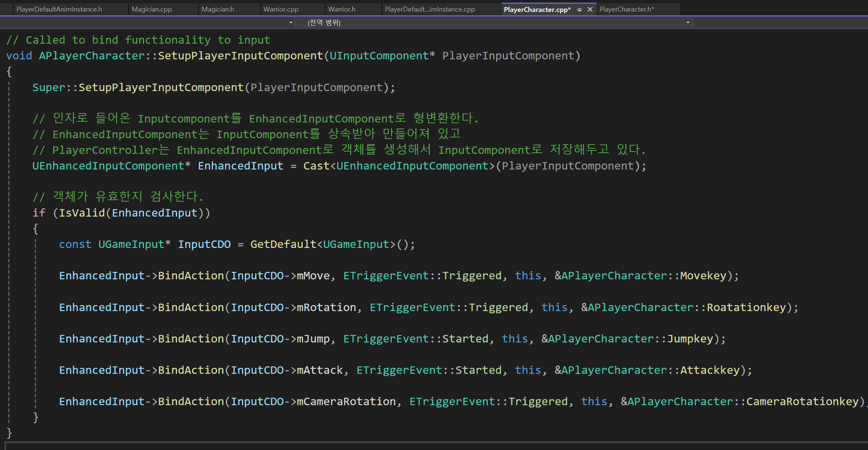Viewport: 868px width, 450px height.
Task: Click the Super keyword in the code
Action: (x=49, y=87)
